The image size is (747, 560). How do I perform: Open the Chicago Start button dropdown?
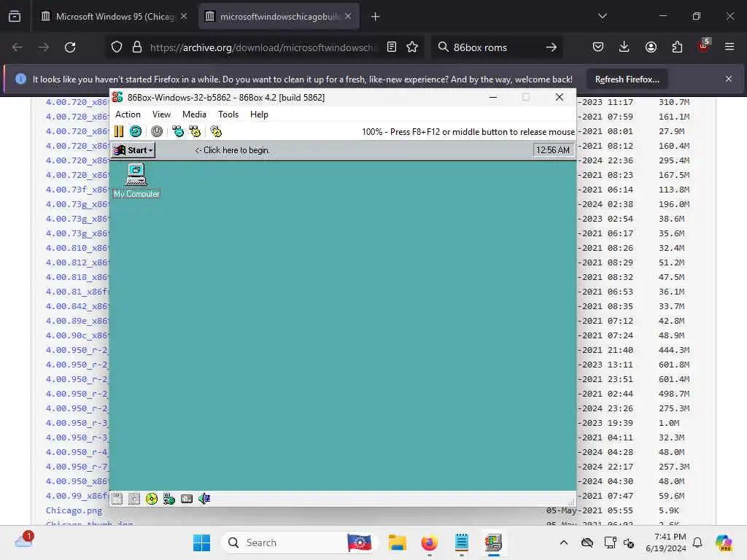point(133,150)
